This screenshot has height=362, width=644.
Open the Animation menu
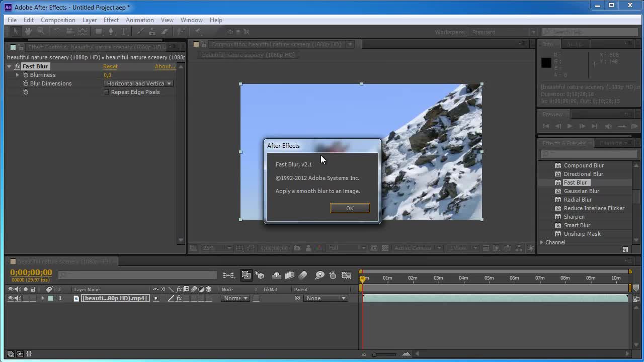[x=140, y=20]
